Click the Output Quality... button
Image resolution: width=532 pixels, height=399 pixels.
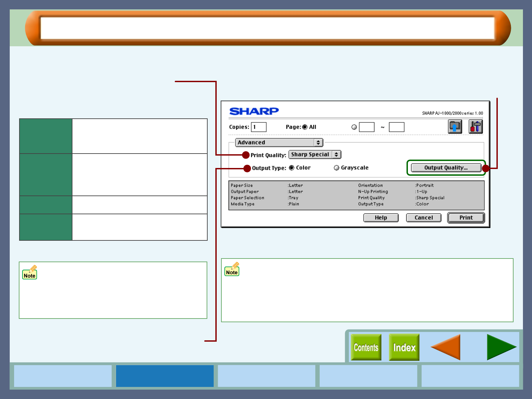[x=446, y=168]
